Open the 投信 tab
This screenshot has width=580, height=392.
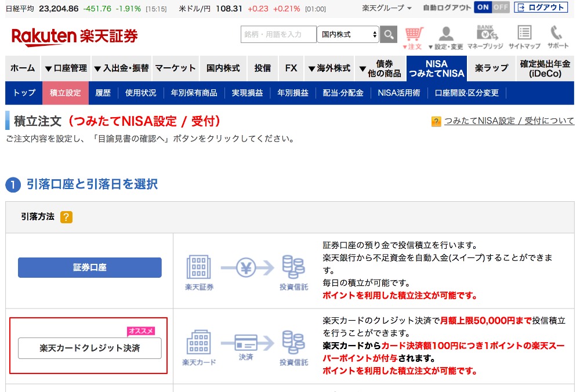coord(263,68)
